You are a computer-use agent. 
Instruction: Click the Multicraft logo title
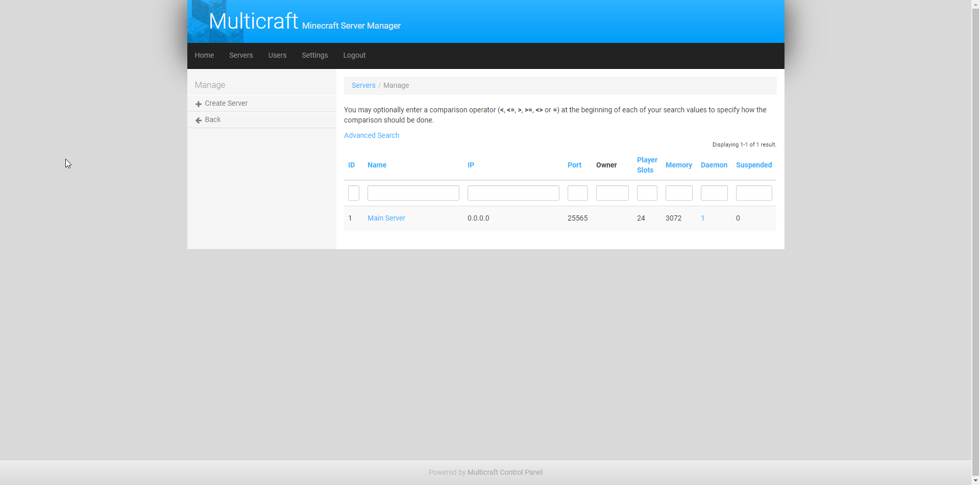[x=253, y=21]
